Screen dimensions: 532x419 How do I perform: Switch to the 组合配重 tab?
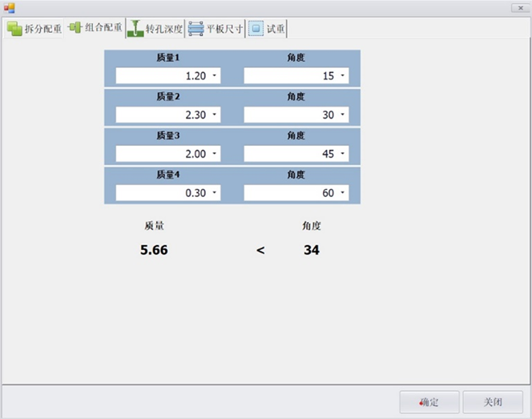(x=95, y=27)
